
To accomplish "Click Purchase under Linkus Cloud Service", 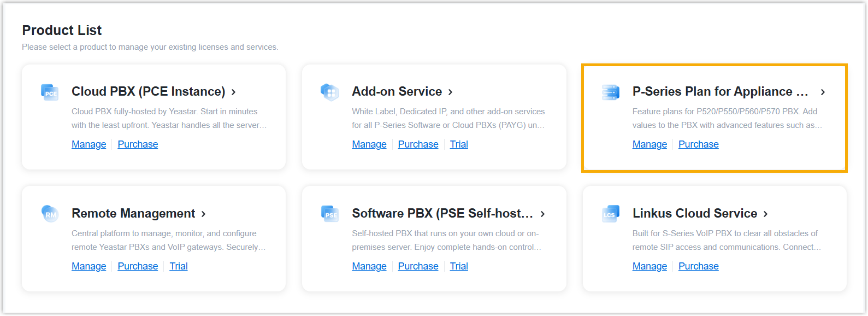I will (x=698, y=266).
